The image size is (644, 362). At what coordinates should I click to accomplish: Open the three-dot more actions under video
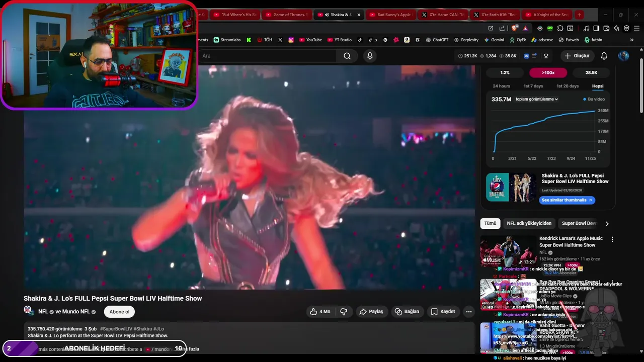click(x=468, y=312)
